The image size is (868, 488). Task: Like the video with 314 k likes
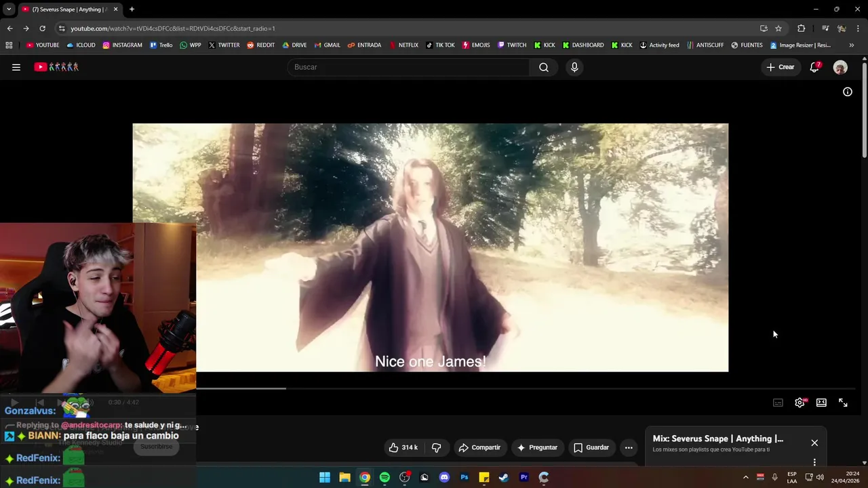tap(403, 447)
